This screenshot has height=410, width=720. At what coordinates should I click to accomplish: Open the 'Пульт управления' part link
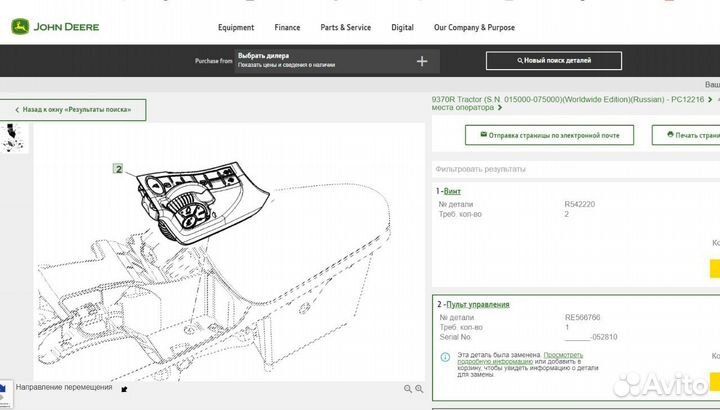(480, 304)
